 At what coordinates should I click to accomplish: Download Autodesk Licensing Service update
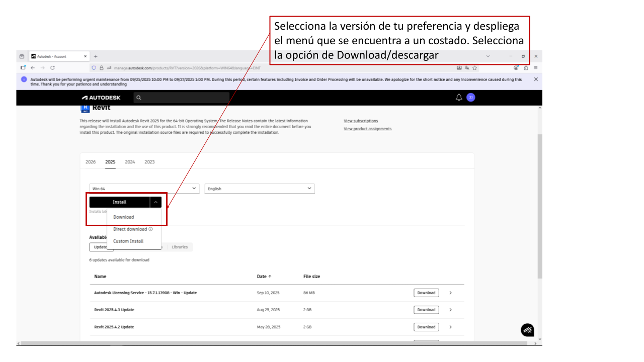click(x=426, y=293)
